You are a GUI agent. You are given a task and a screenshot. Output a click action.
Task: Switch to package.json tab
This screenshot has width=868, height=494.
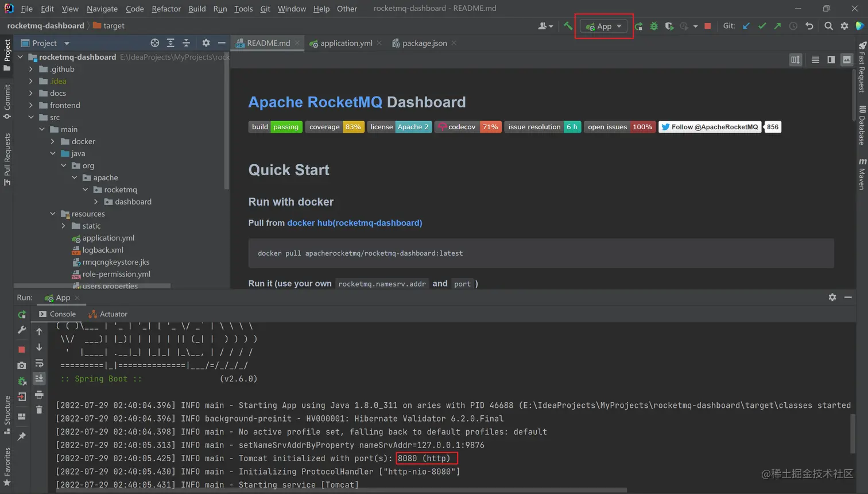[x=424, y=43]
